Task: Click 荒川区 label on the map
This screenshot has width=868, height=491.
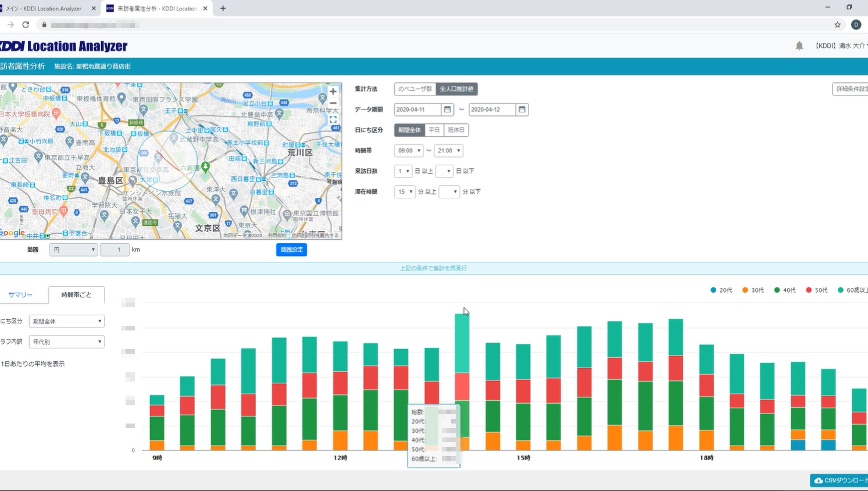Action: point(300,152)
